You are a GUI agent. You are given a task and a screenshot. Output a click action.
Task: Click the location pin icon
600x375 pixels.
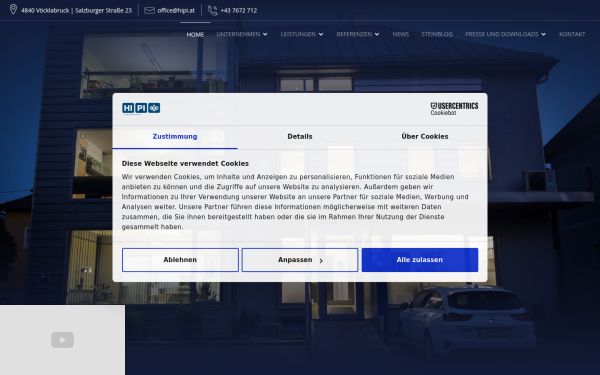13,10
